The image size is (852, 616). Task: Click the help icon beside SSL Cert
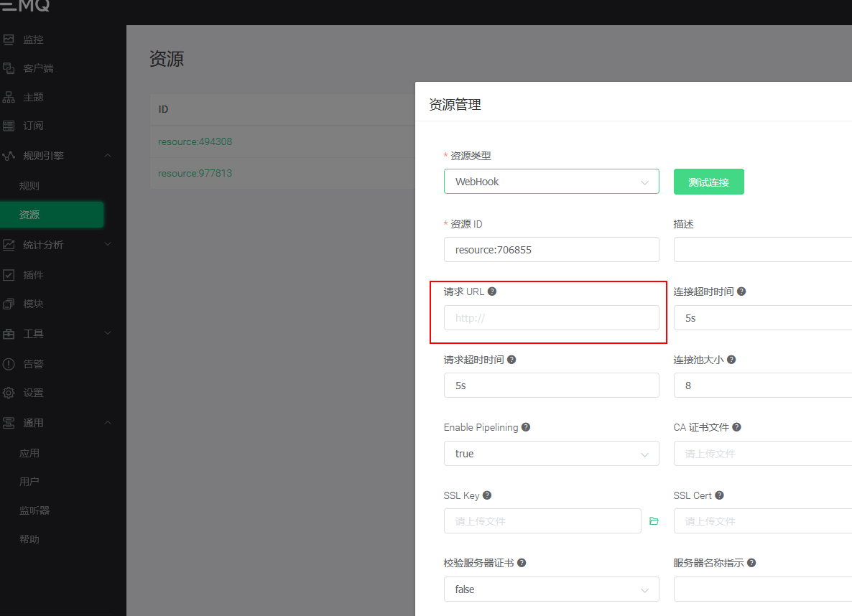[719, 495]
